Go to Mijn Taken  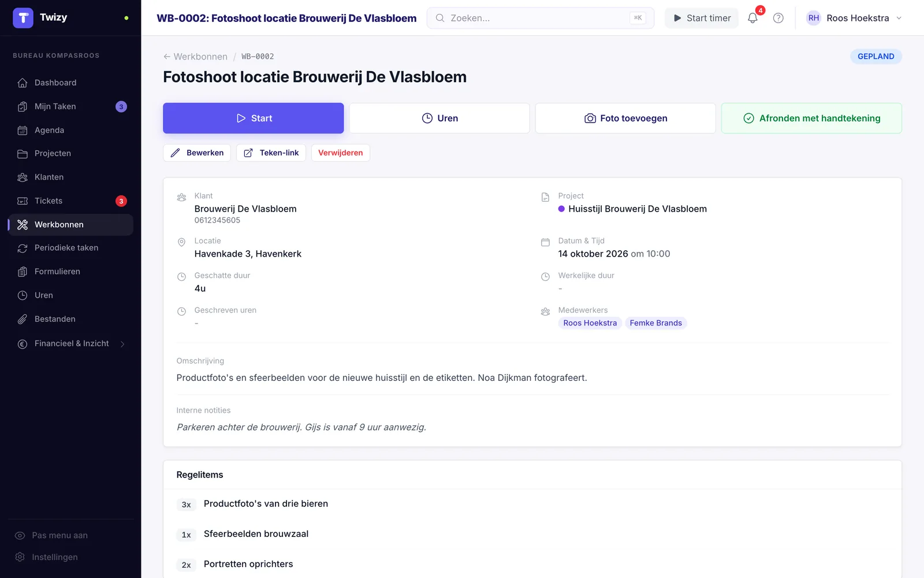coord(70,106)
